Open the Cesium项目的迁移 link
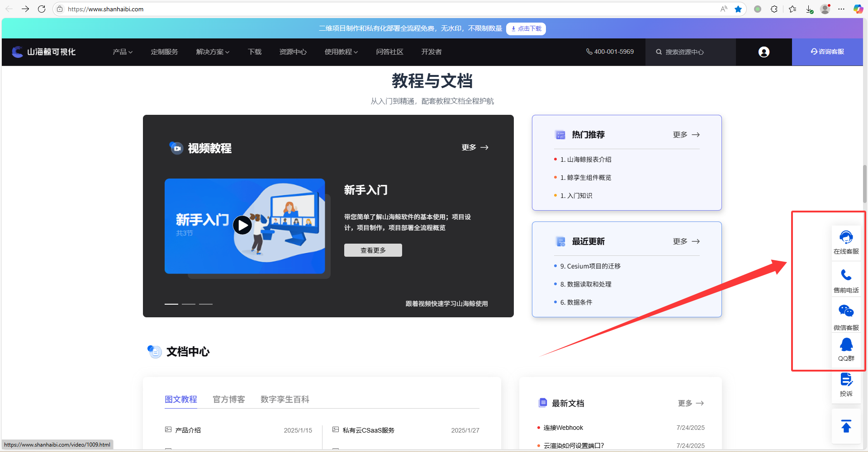 (594, 266)
